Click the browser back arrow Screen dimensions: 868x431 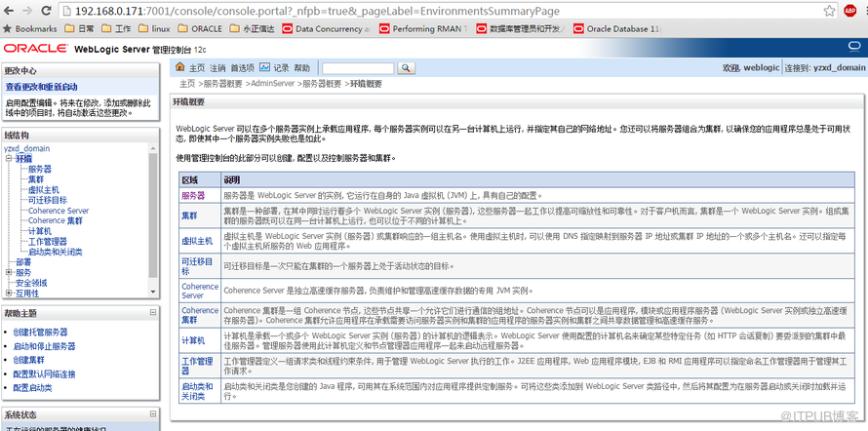click(x=11, y=11)
